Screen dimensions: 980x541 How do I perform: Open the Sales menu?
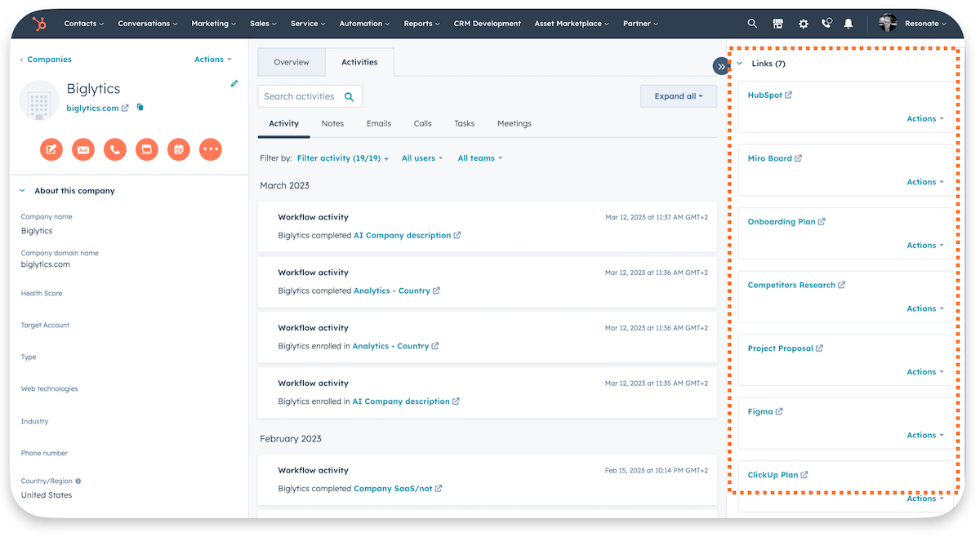[264, 24]
